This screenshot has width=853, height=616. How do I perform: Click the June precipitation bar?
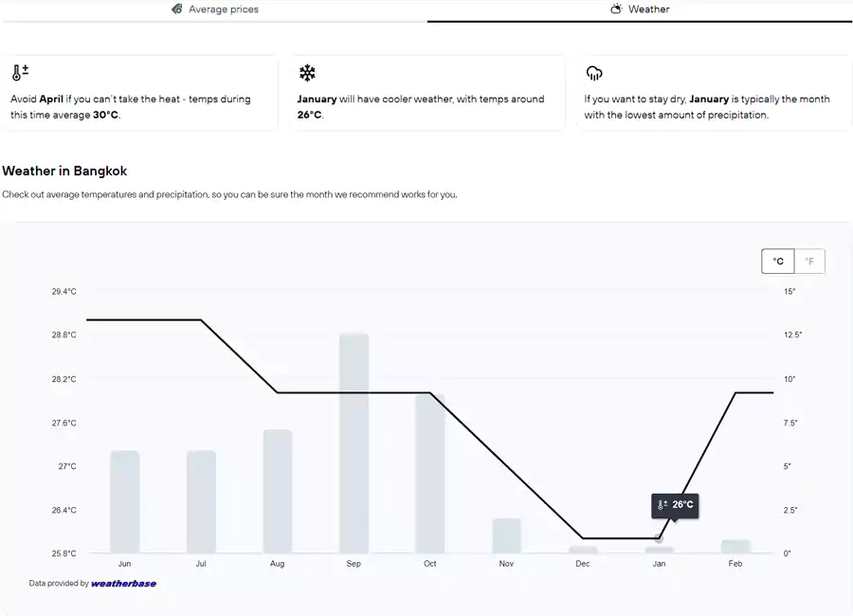[125, 502]
